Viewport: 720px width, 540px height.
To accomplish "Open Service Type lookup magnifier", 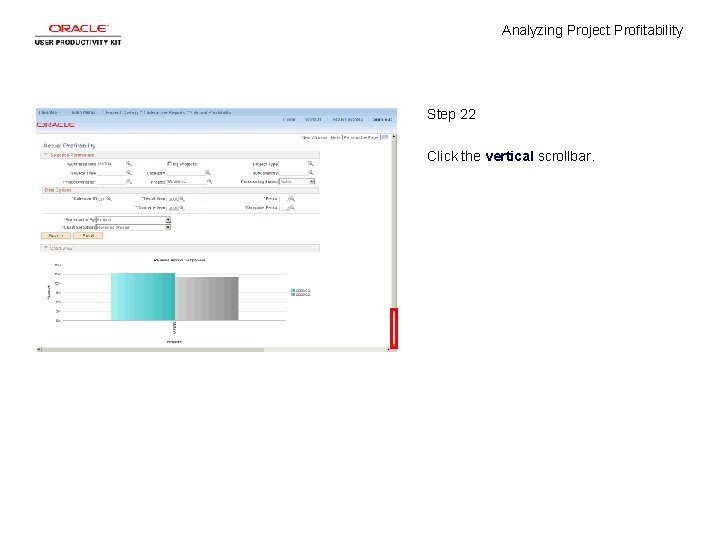I will point(129,173).
